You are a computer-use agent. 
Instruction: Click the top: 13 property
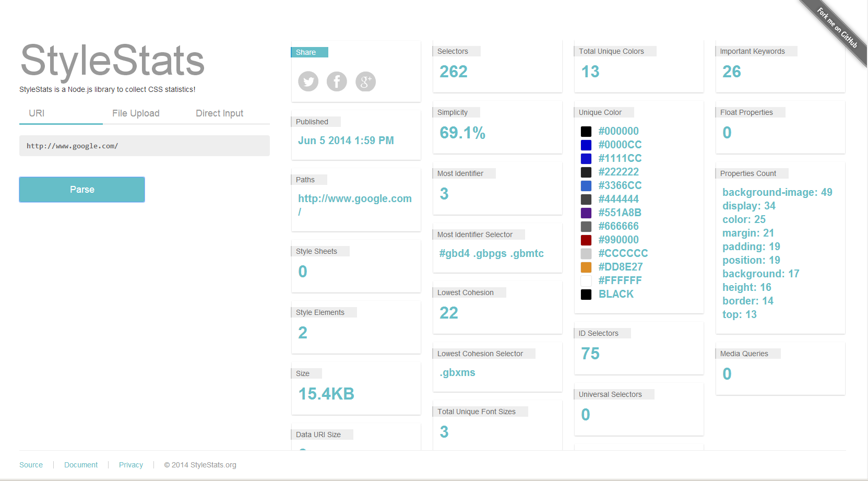(740, 314)
